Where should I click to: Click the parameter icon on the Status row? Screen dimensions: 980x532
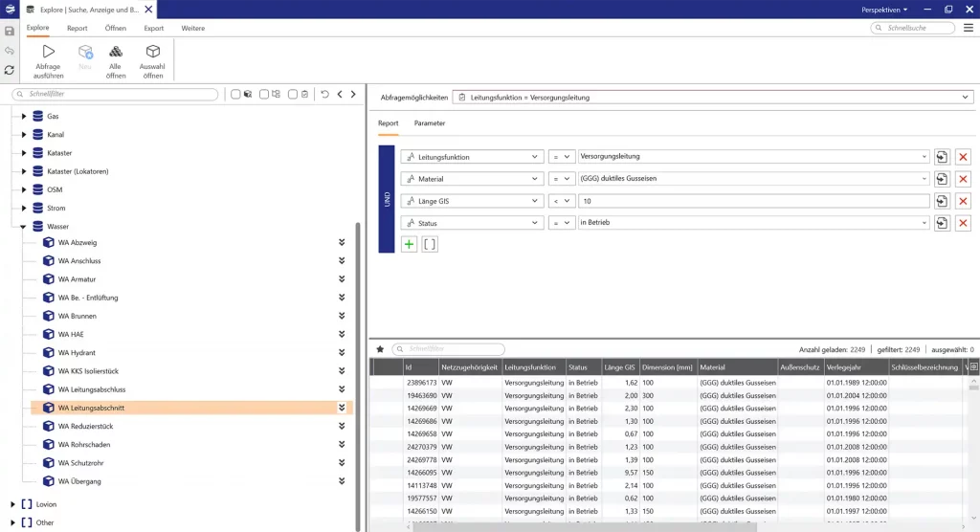pos(942,223)
